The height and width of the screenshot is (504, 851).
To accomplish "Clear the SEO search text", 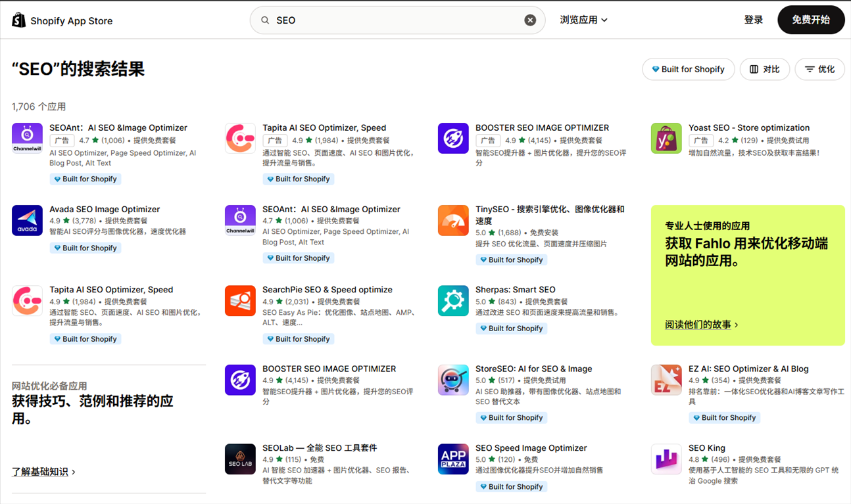I will (x=530, y=20).
